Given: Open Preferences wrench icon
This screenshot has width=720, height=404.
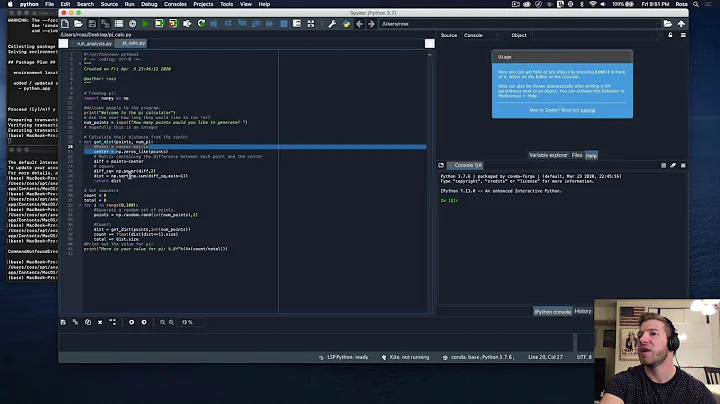Looking at the screenshot, I should (x=332, y=24).
